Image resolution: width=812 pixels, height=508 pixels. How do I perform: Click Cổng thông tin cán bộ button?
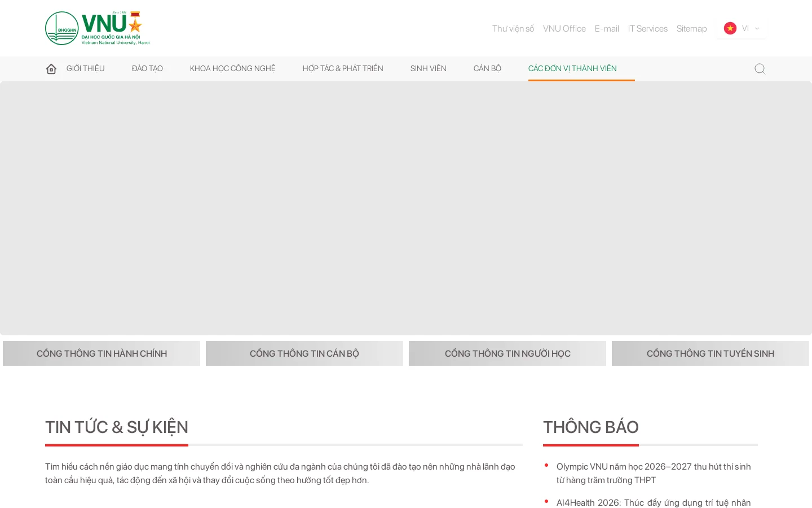304,353
